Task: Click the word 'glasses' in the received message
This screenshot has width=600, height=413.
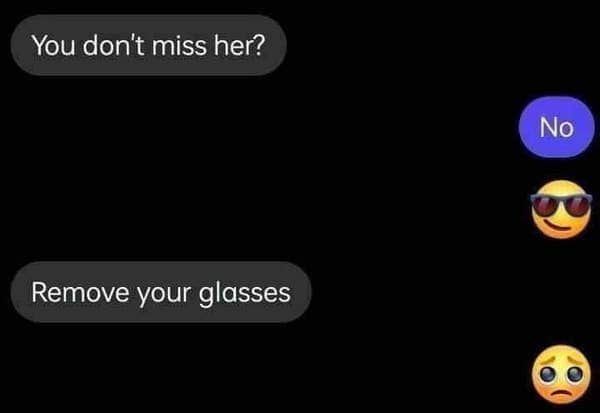Action: (245, 293)
